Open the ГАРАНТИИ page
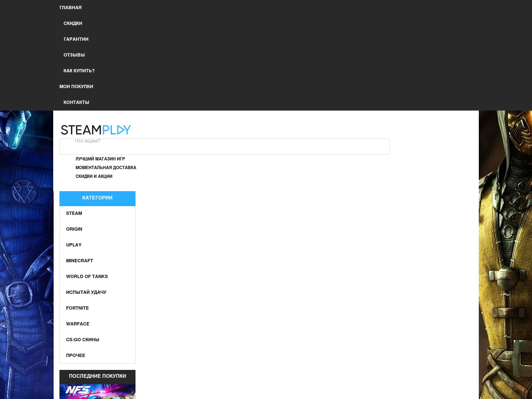Viewport: 532px width, 399px height. click(76, 39)
